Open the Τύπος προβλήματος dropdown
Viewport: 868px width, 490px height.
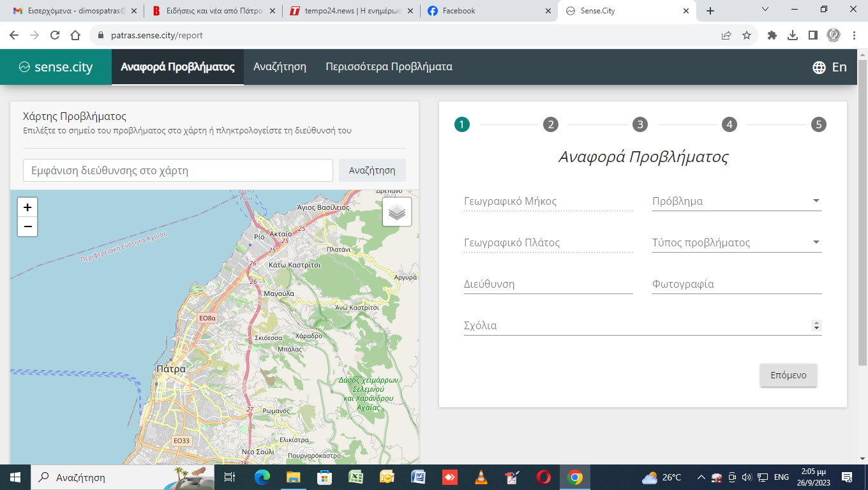pyautogui.click(x=737, y=243)
